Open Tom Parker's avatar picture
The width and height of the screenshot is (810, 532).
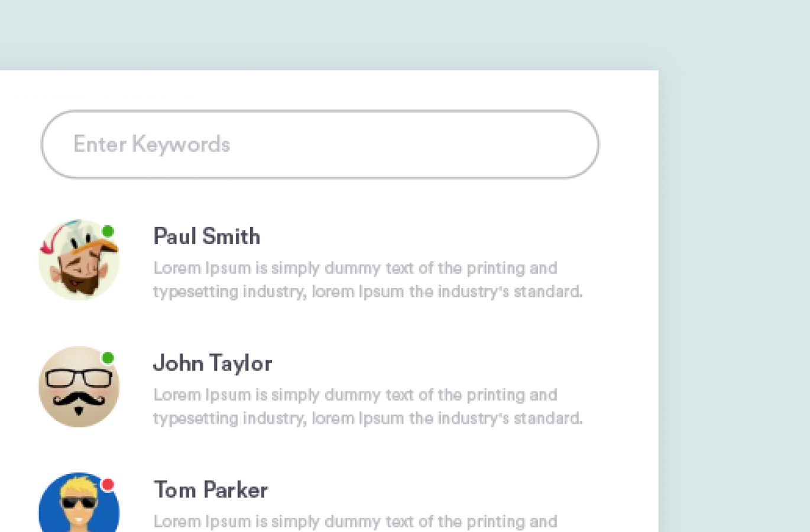(x=79, y=502)
